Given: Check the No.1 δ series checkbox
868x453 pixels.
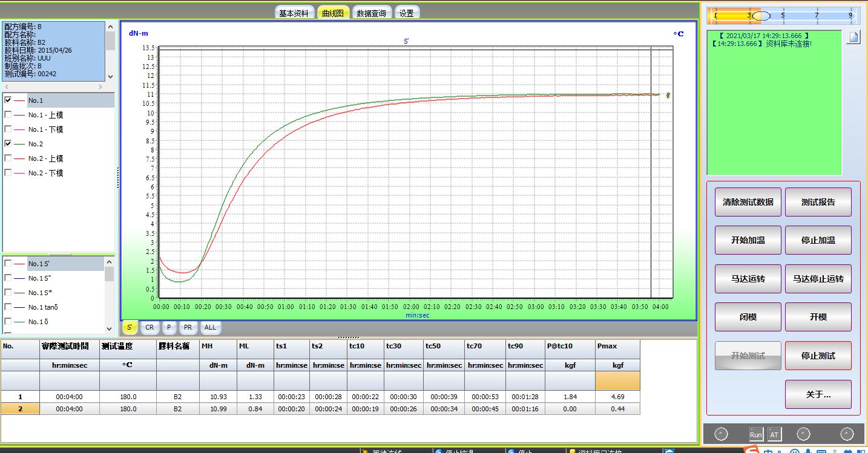Looking at the screenshot, I should (x=8, y=322).
